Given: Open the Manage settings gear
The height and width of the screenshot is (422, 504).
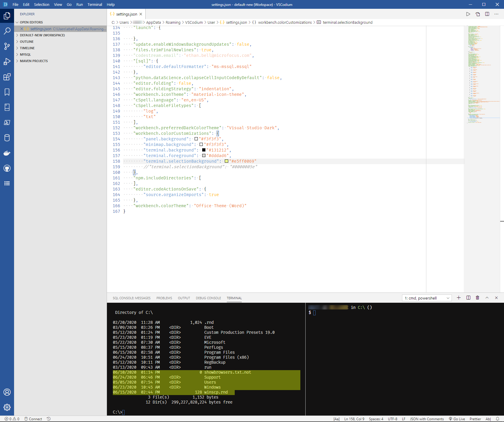Looking at the screenshot, I should (x=7, y=407).
